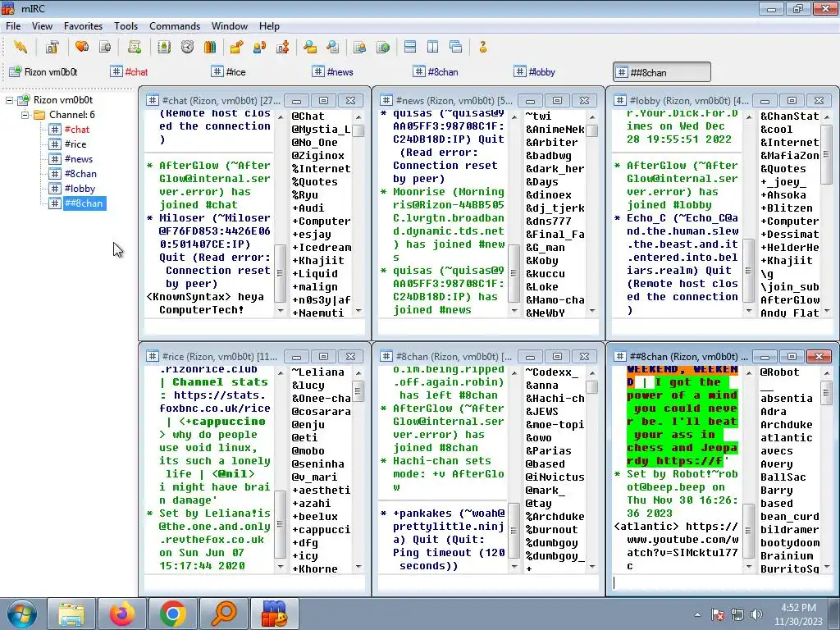The image size is (840, 630).
Task: Launch Firefox from the taskbar
Action: click(122, 614)
